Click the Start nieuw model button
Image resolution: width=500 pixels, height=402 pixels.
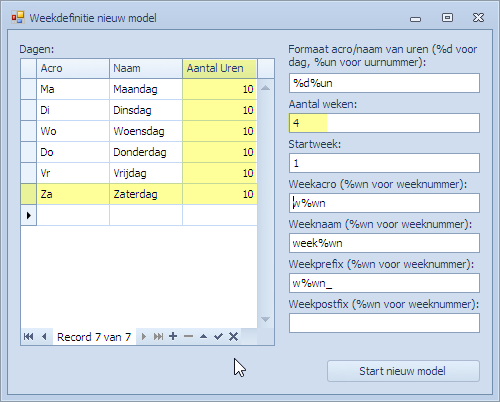(x=403, y=371)
